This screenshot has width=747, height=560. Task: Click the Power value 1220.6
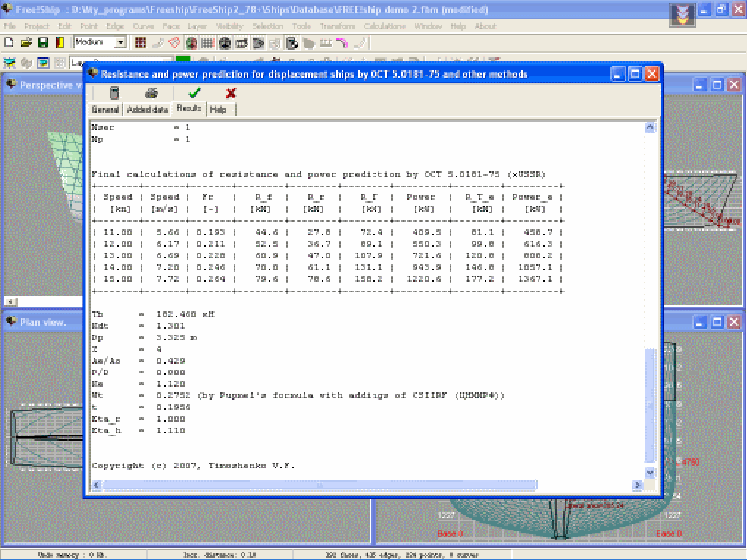[423, 279]
